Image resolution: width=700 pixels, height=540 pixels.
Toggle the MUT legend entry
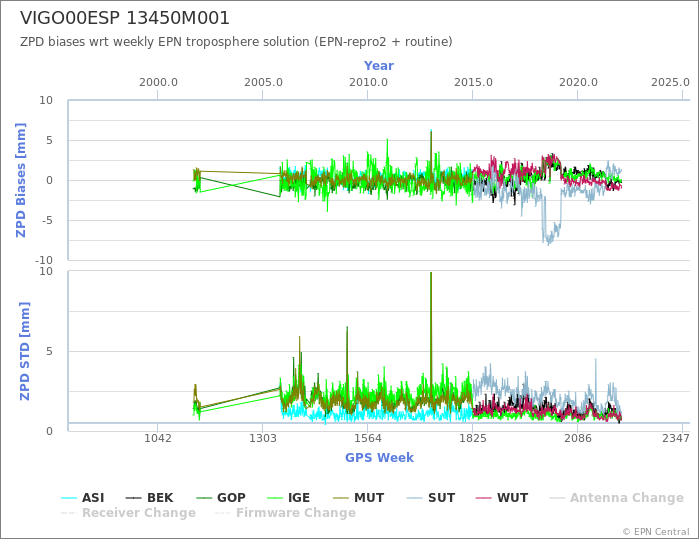pyautogui.click(x=359, y=498)
